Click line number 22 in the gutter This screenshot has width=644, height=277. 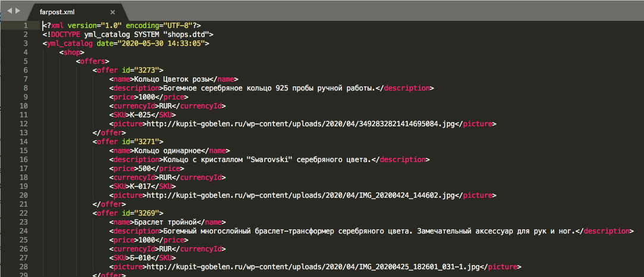23,213
